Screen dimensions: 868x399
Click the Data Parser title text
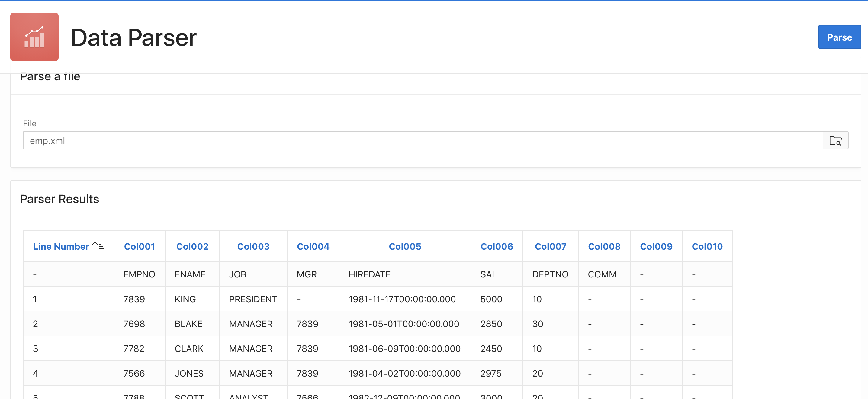(133, 37)
